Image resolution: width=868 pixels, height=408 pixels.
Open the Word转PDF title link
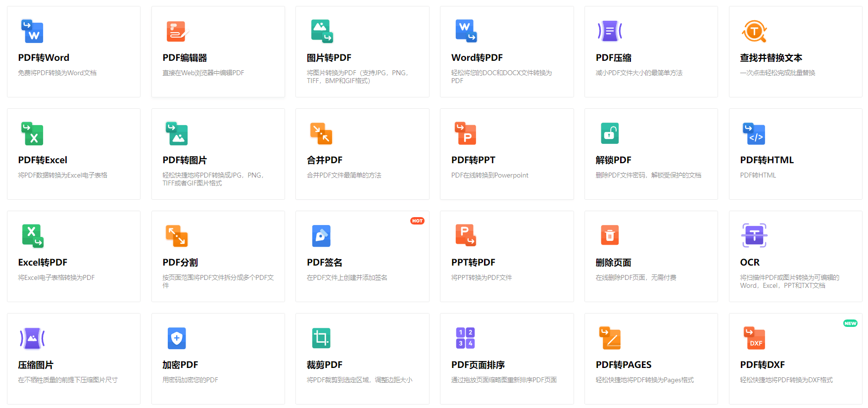tap(477, 58)
